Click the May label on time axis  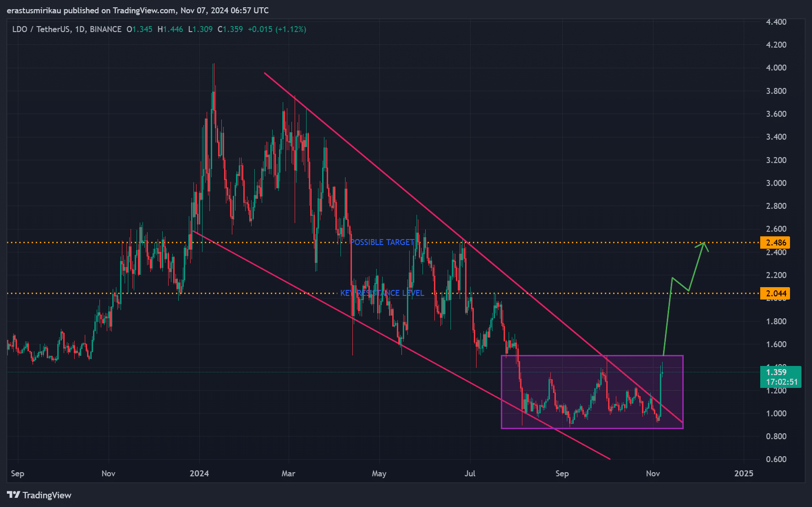[379, 474]
